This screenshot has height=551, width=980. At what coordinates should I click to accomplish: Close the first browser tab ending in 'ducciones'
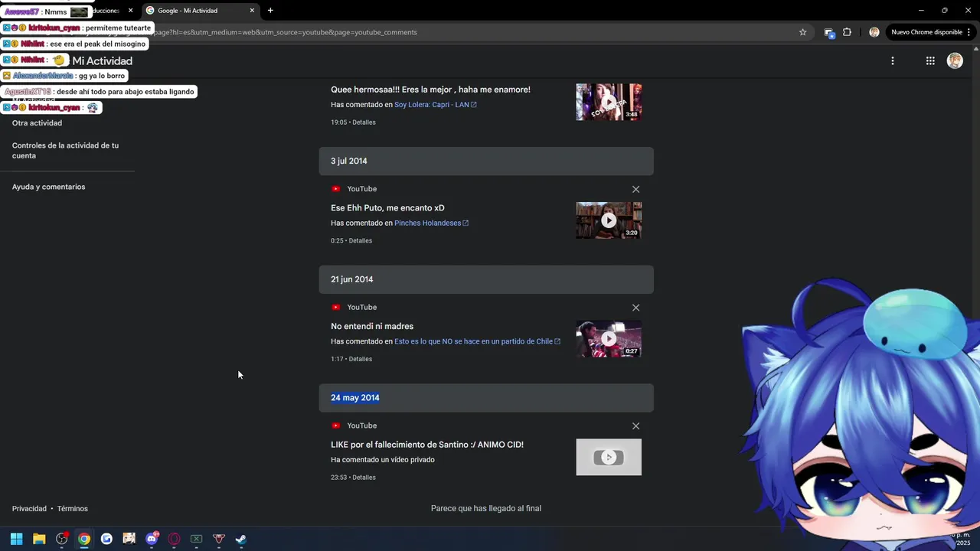pyautogui.click(x=130, y=11)
